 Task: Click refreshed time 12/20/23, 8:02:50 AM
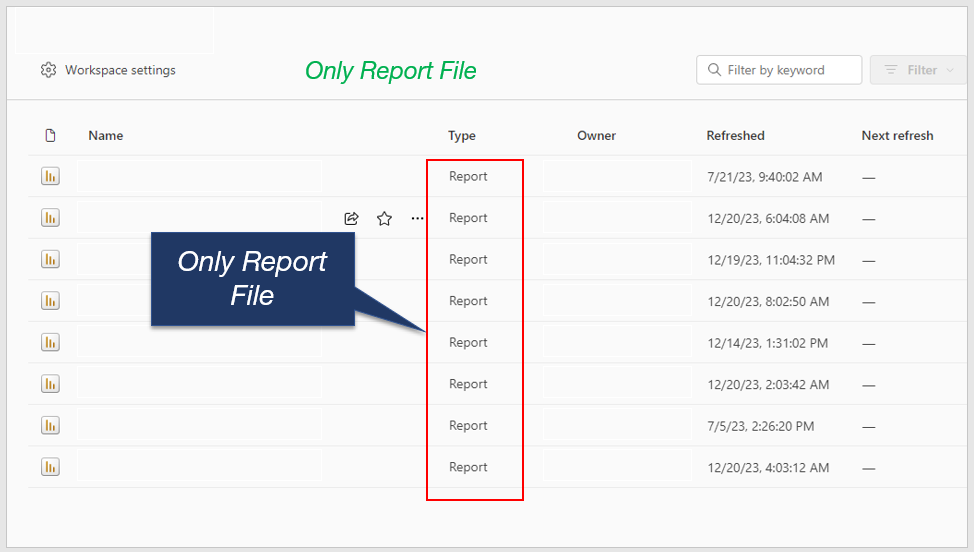pos(768,302)
